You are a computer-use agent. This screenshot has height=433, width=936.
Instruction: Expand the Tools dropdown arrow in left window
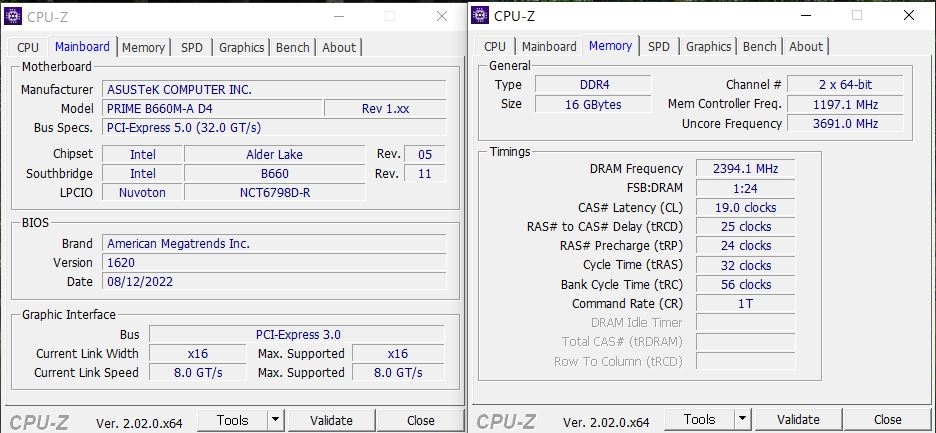click(275, 420)
